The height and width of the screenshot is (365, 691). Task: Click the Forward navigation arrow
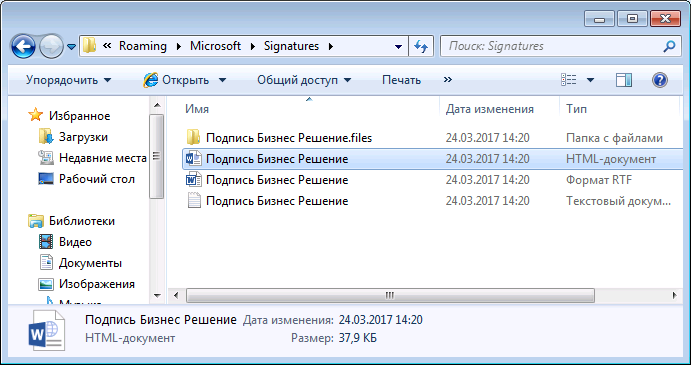click(x=51, y=46)
